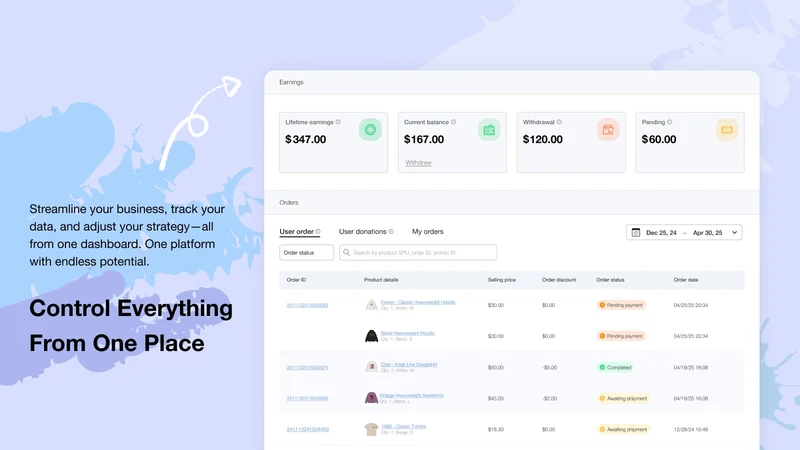Switch to the My orders tab
This screenshot has width=800, height=450.
pos(428,232)
